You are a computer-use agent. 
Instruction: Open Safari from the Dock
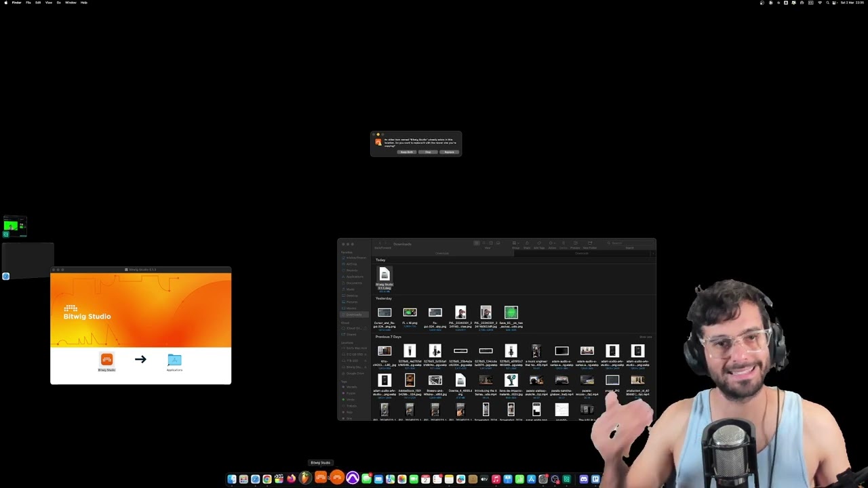click(x=255, y=479)
